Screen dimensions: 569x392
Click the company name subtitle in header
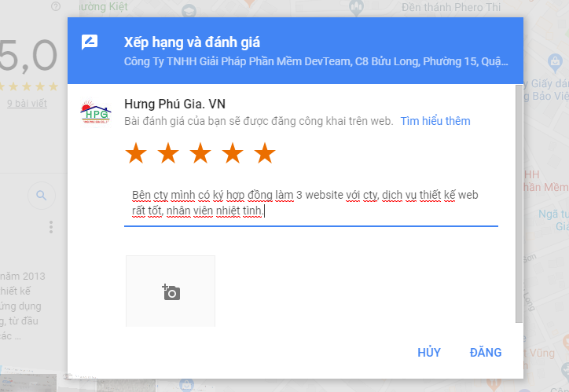pos(316,61)
